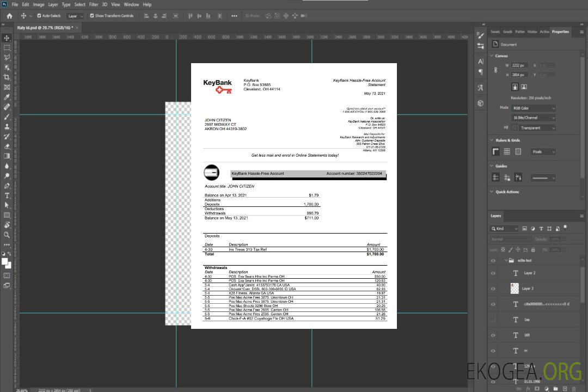The height and width of the screenshot is (392, 588).
Task: Show the hidden '1aa' text layer
Action: 493,320
